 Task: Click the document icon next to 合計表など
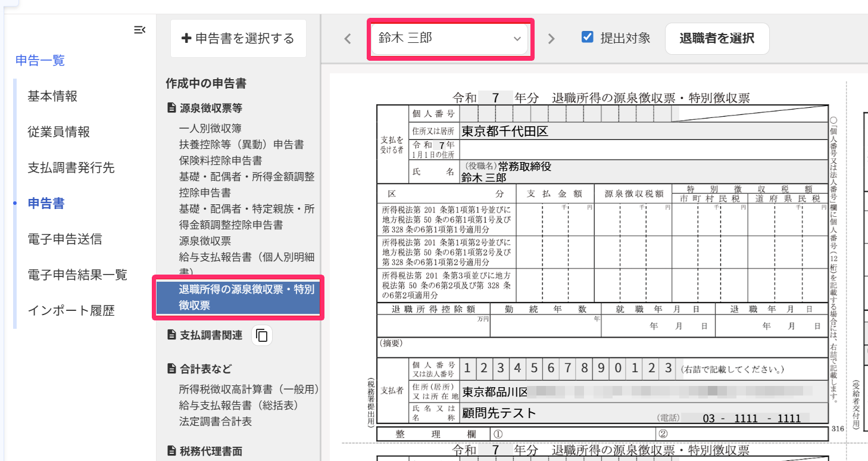pos(171,369)
